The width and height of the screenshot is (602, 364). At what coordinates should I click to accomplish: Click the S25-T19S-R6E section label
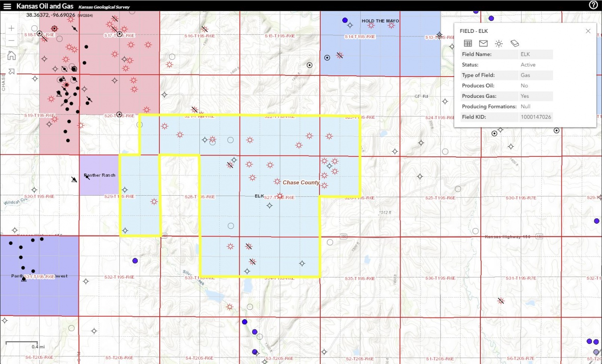click(440, 198)
